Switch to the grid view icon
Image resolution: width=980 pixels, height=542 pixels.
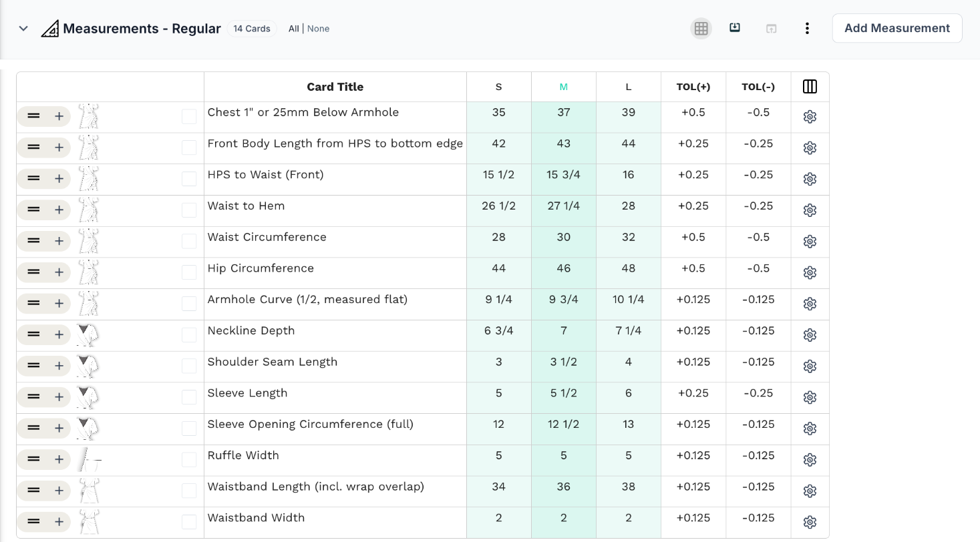click(x=701, y=29)
